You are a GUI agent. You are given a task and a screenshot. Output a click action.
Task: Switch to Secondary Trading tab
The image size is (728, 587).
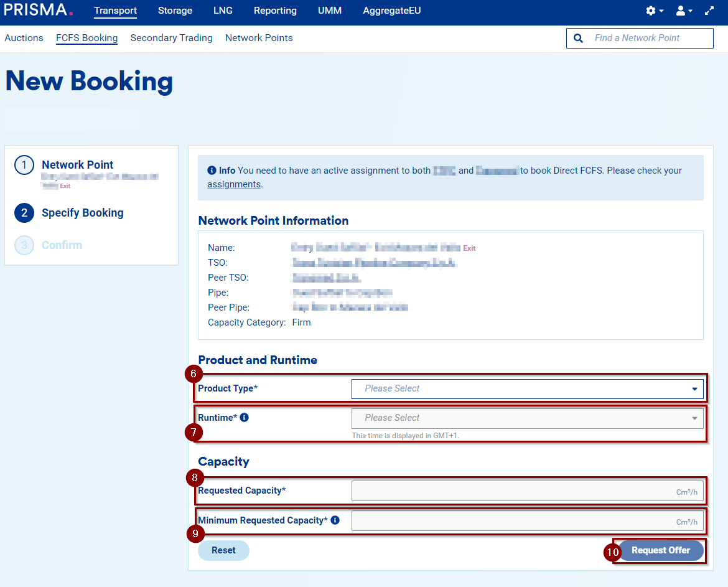pyautogui.click(x=171, y=38)
